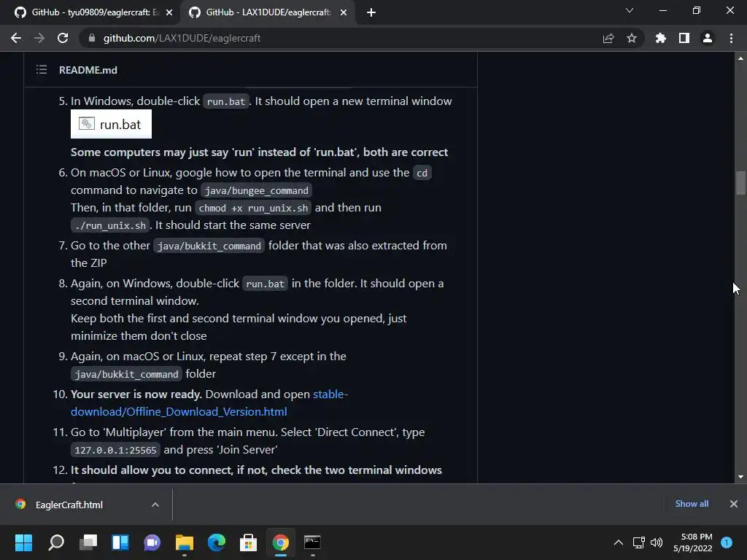Viewport: 747px width, 560px height.
Task: Click java/bukkit_command in step 9
Action: coord(126,374)
